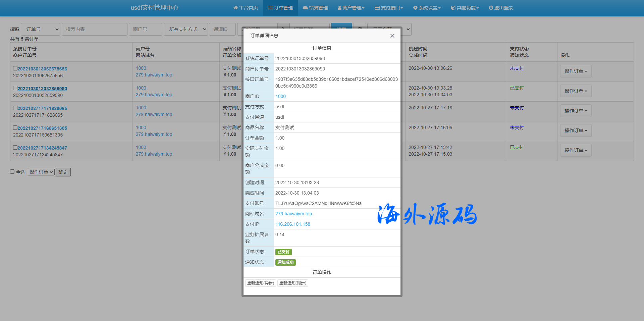Click the 搜索内容 search input field
Screen dimensions: 644x321
[94, 29]
